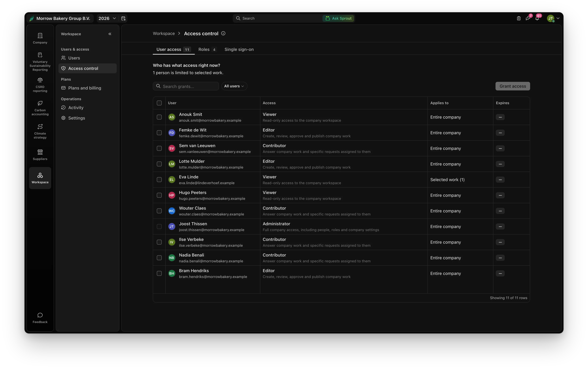Image resolution: width=588 pixels, height=369 pixels.
Task: Expand the JT profile menu
Action: pyautogui.click(x=553, y=18)
